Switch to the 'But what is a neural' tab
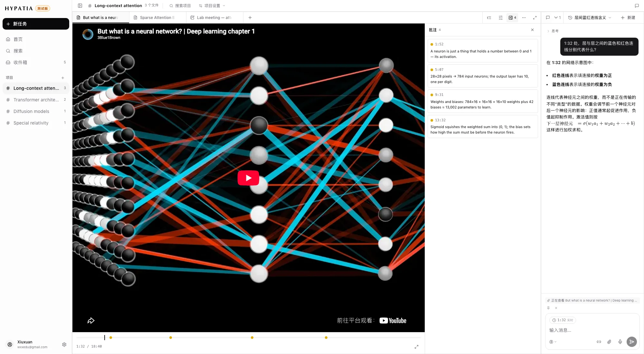The height and width of the screenshot is (354, 644). coord(101,18)
